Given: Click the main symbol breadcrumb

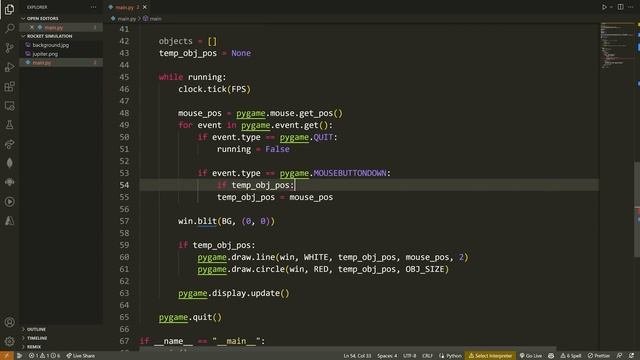Looking at the screenshot, I should pyautogui.click(x=155, y=18).
